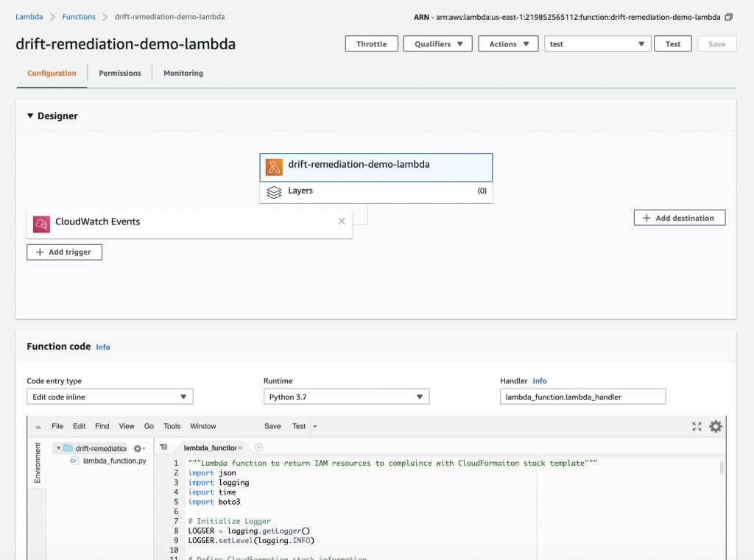
Task: Open the Runtime dropdown showing Python 3.7
Action: point(346,396)
